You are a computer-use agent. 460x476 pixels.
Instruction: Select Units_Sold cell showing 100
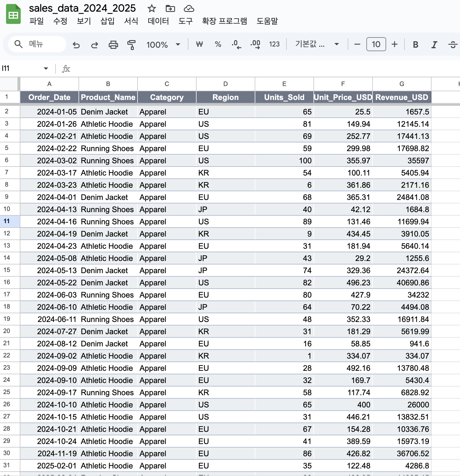[284, 160]
